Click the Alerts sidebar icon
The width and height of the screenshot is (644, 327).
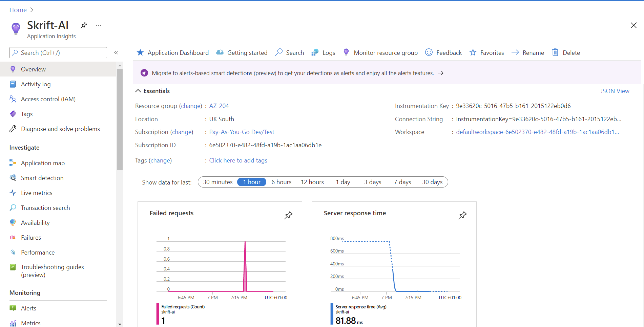[x=13, y=308]
